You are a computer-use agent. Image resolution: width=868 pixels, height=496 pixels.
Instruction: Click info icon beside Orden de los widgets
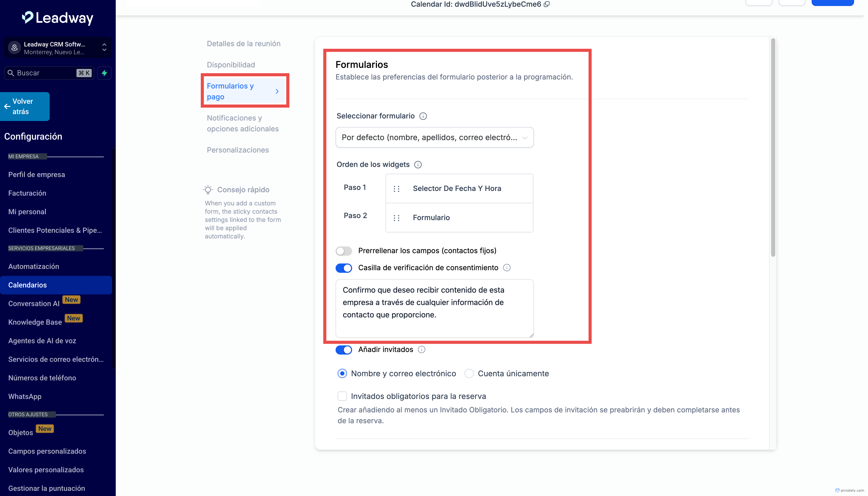click(418, 165)
